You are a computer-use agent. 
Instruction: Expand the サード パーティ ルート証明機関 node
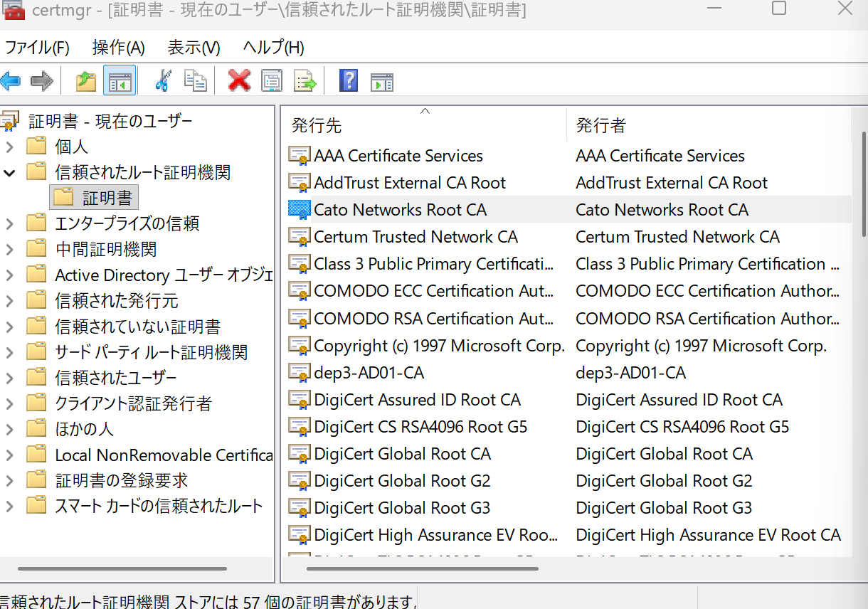[9, 353]
